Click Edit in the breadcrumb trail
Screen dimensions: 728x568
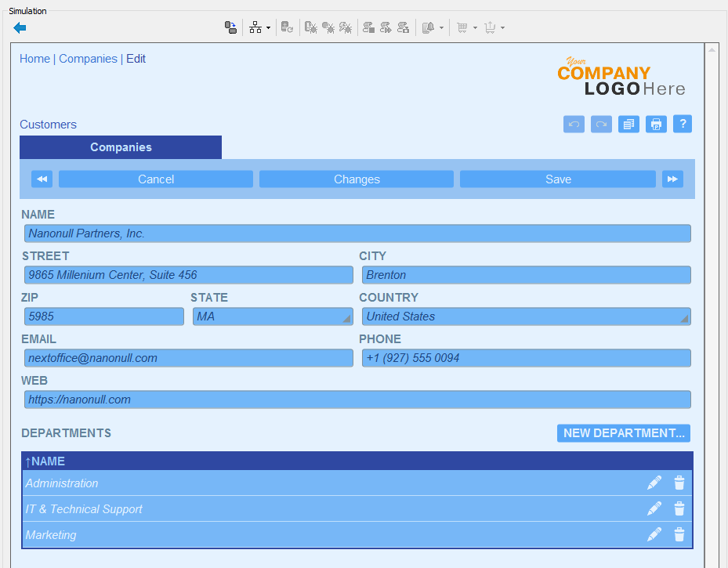coord(136,58)
